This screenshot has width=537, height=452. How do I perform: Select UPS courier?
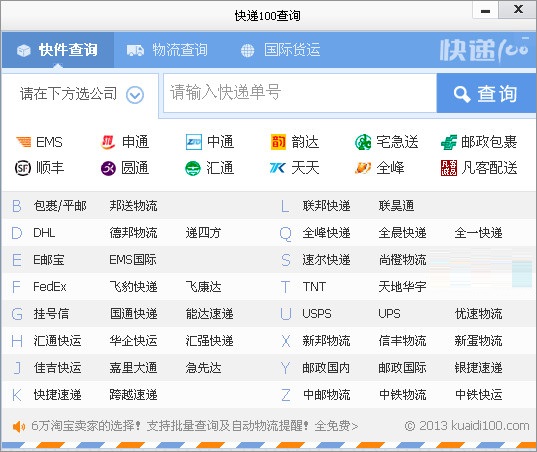[389, 314]
